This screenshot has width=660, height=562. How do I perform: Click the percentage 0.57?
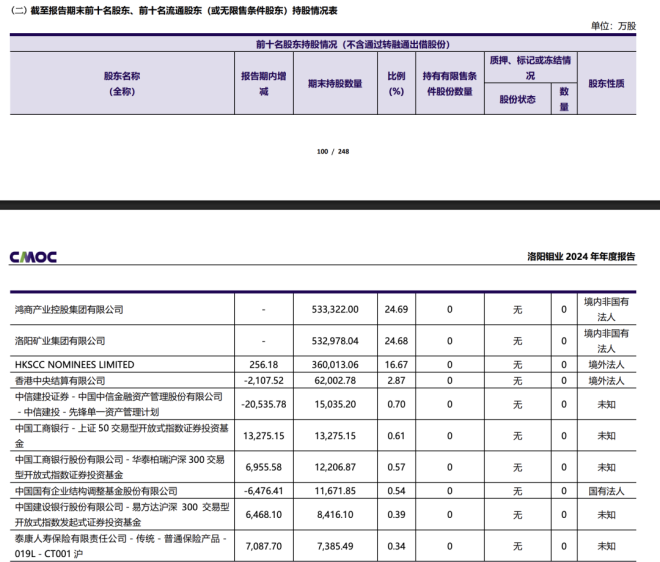pyautogui.click(x=396, y=467)
